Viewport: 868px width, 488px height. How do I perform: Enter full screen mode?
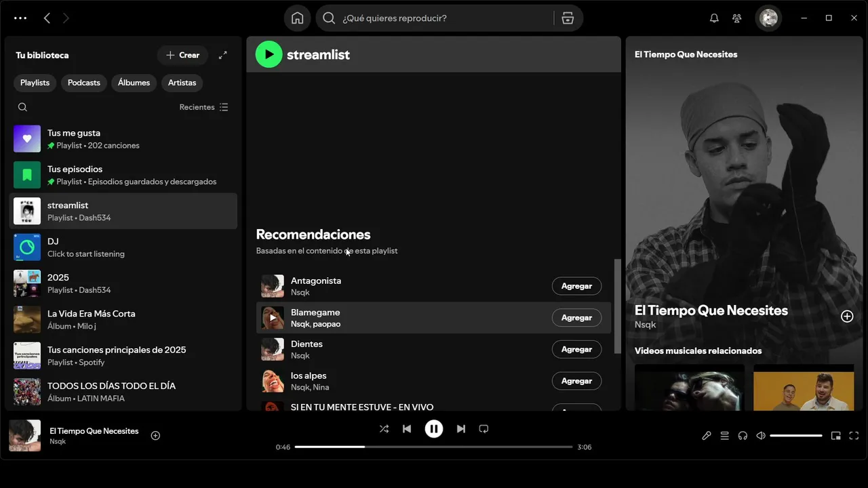[x=854, y=436]
